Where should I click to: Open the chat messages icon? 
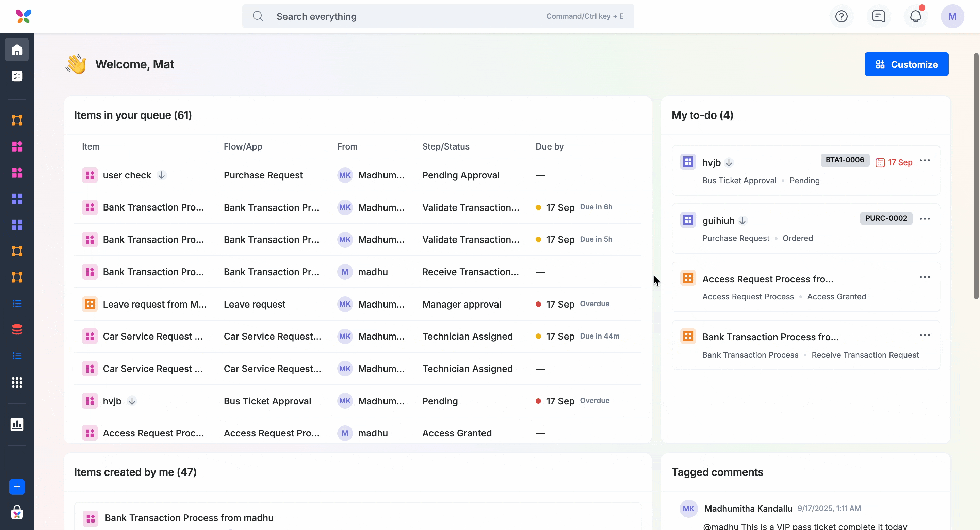pos(878,16)
